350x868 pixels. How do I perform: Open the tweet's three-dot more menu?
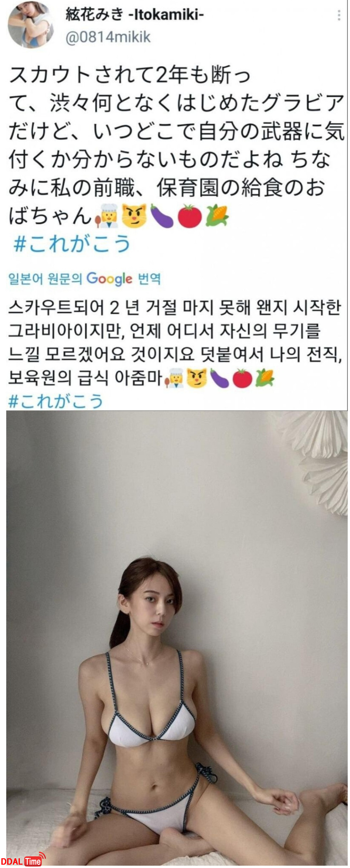click(339, 15)
